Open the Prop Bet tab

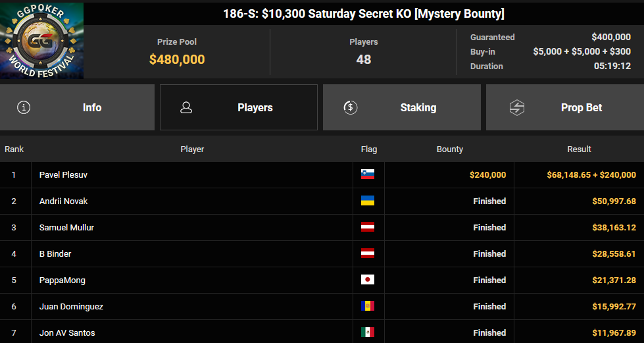point(565,107)
